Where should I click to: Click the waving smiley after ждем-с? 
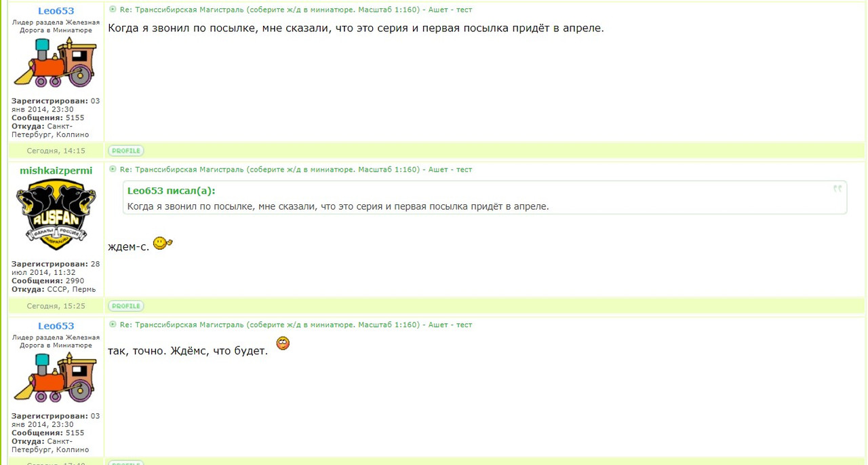coord(163,243)
